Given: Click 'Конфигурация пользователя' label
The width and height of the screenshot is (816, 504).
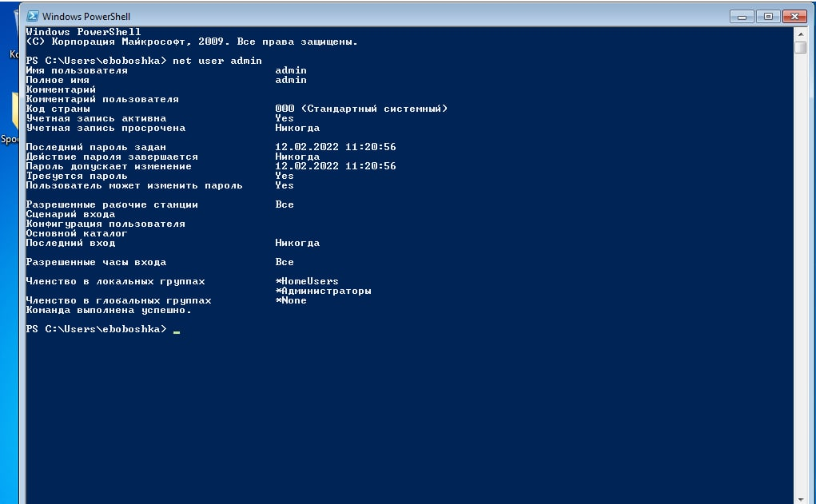Looking at the screenshot, I should point(105,224).
